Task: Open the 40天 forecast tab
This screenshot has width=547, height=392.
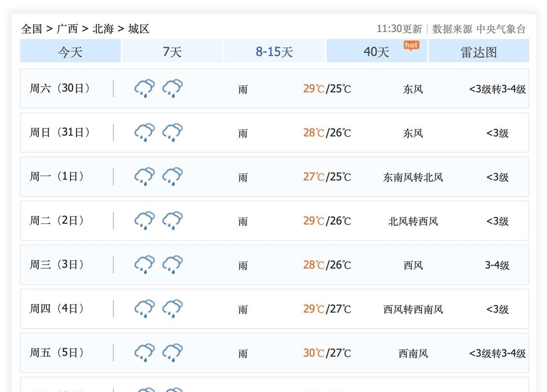Action: tap(376, 52)
